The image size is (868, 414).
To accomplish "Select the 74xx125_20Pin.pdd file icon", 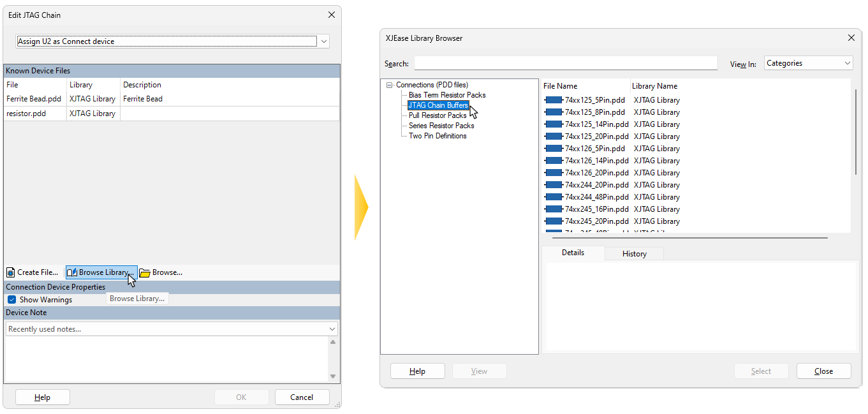I will (x=553, y=137).
